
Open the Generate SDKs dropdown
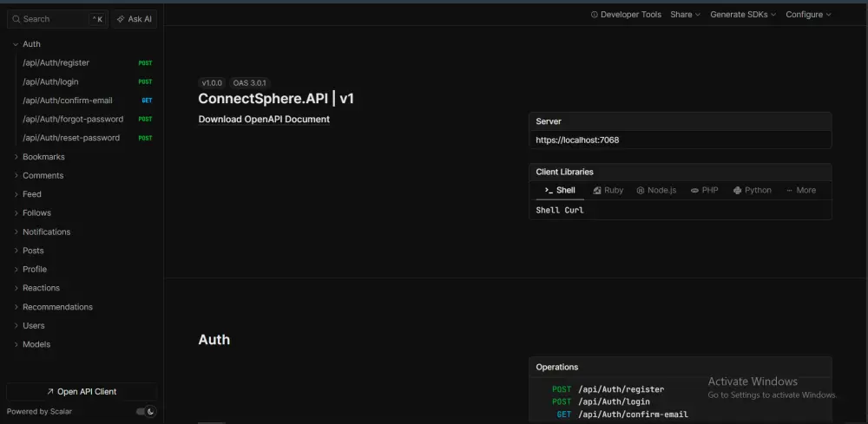pos(743,15)
